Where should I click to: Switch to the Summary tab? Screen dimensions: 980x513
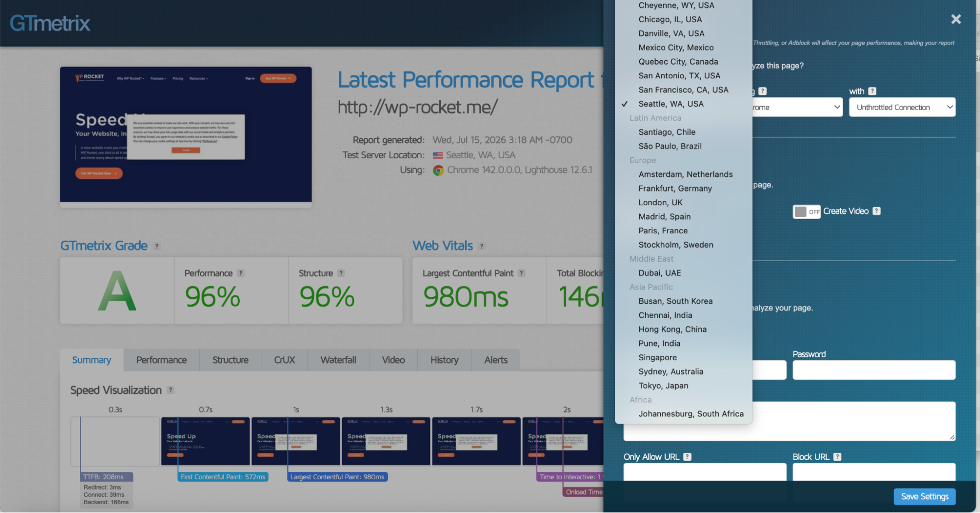point(92,360)
